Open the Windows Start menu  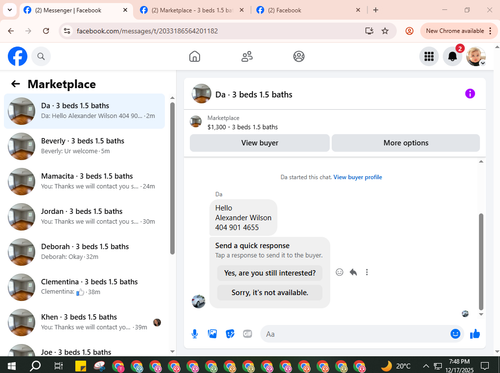(12, 366)
